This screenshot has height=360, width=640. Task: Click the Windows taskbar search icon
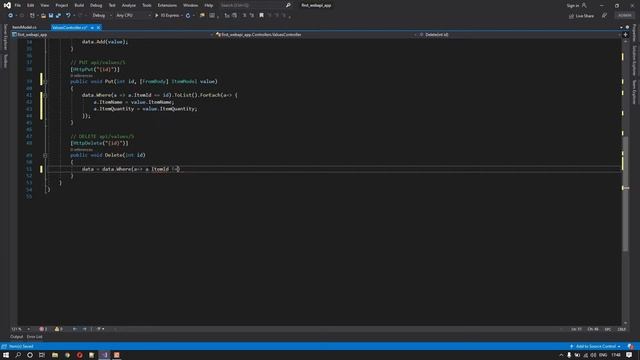point(18,355)
